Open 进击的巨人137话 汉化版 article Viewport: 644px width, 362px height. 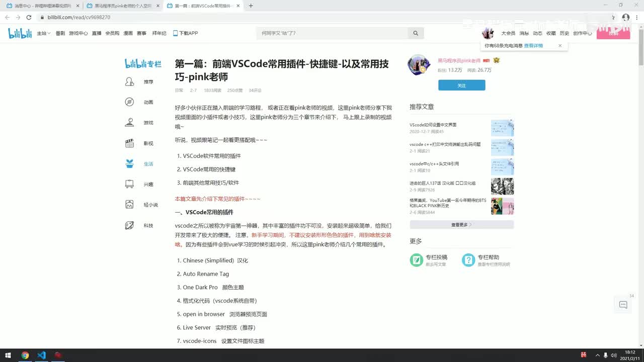click(x=442, y=184)
